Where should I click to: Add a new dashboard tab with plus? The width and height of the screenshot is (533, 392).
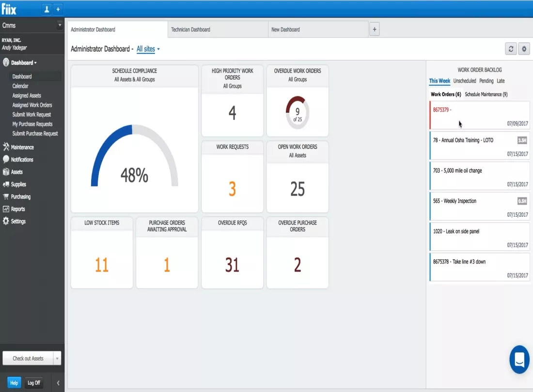tap(374, 30)
